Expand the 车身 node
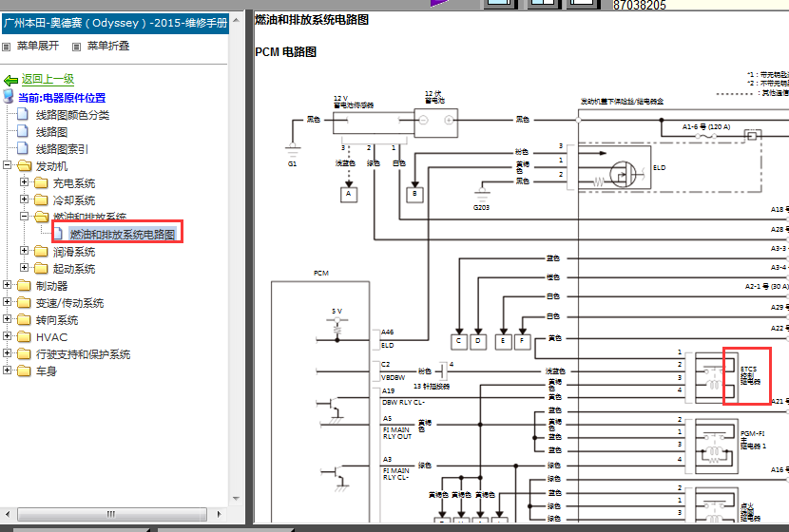789x532 pixels. coord(7,370)
